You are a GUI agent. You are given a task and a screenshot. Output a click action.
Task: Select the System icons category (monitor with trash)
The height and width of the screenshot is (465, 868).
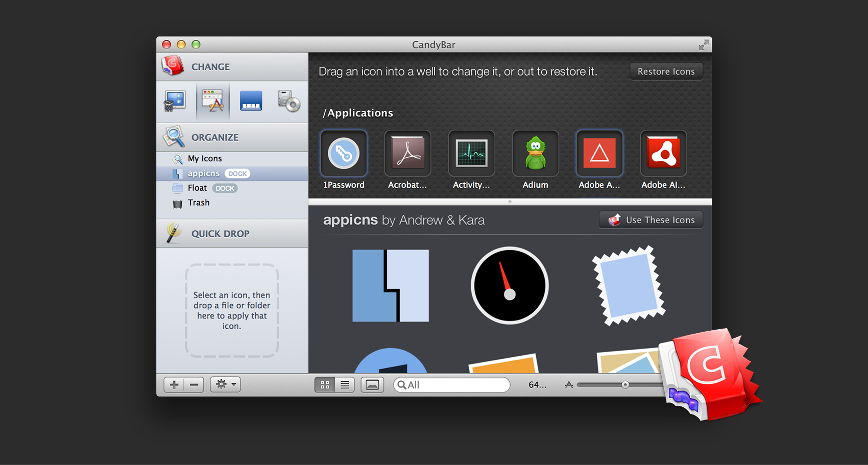[175, 101]
